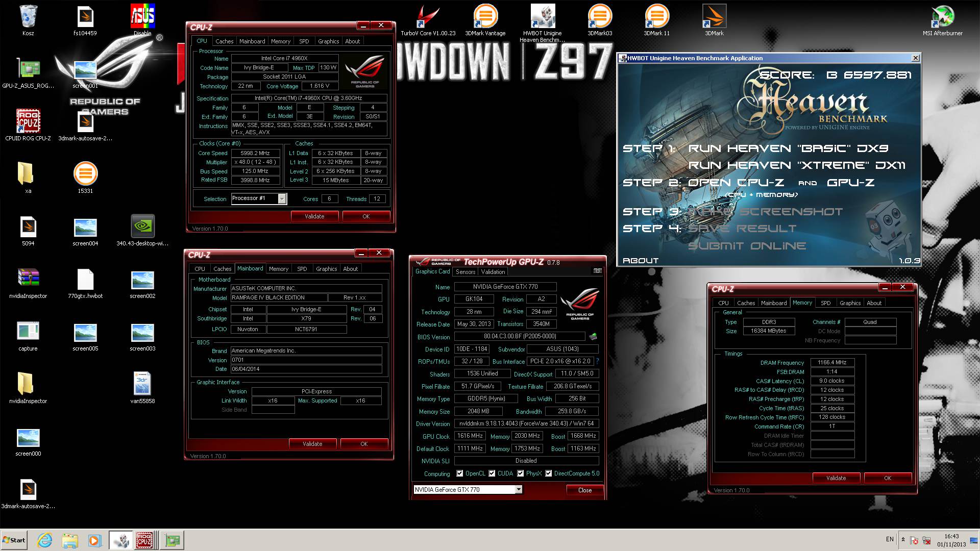The height and width of the screenshot is (551, 980).
Task: Click OK in the Mainboard CPU-Z window
Action: pyautogui.click(x=364, y=444)
